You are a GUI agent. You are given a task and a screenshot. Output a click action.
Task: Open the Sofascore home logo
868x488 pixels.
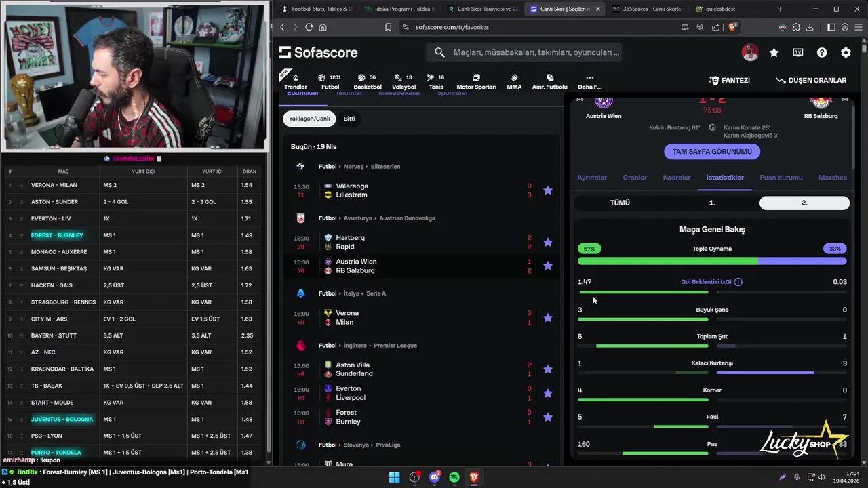318,52
